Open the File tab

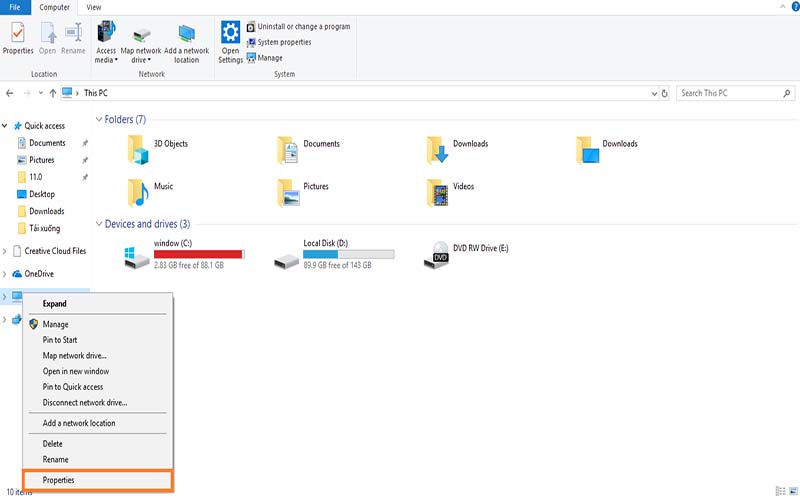pyautogui.click(x=15, y=7)
